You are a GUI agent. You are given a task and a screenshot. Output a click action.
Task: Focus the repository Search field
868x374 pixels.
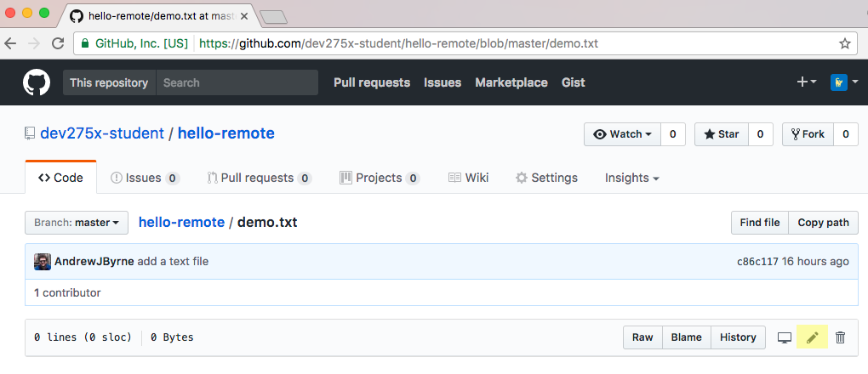pyautogui.click(x=237, y=82)
